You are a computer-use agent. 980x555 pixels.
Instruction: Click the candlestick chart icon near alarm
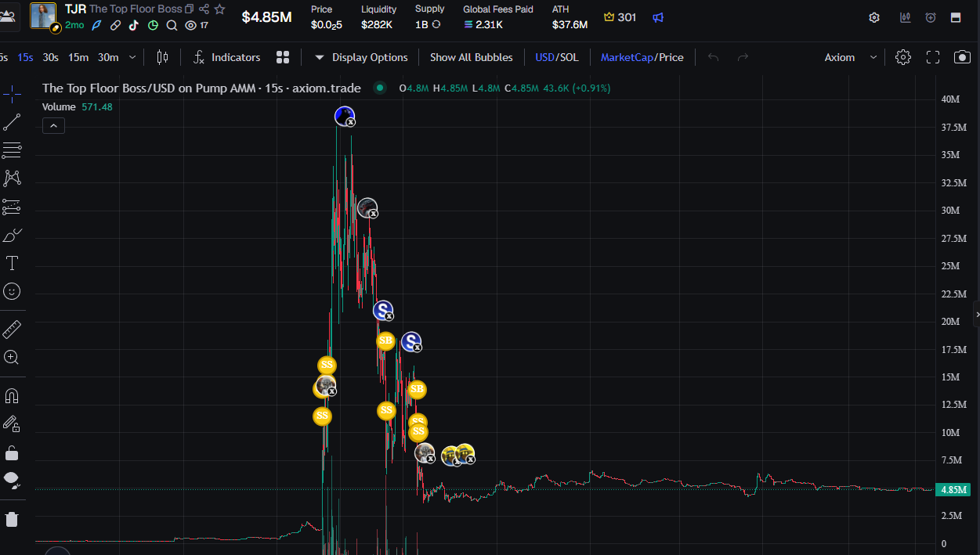coord(906,17)
